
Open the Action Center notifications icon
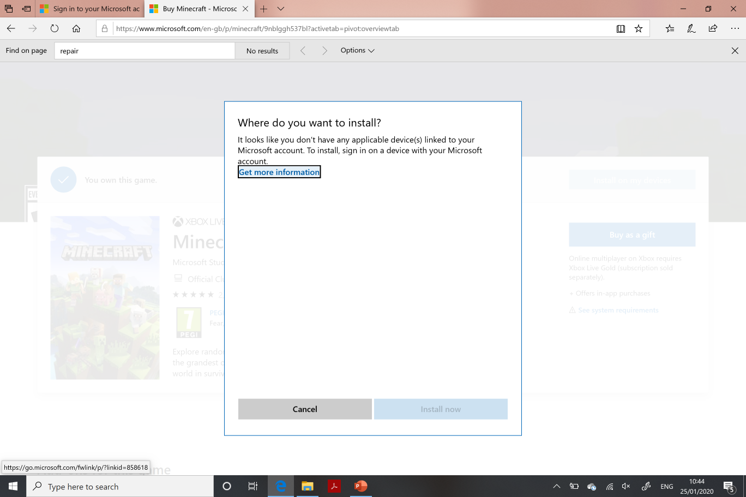click(729, 486)
